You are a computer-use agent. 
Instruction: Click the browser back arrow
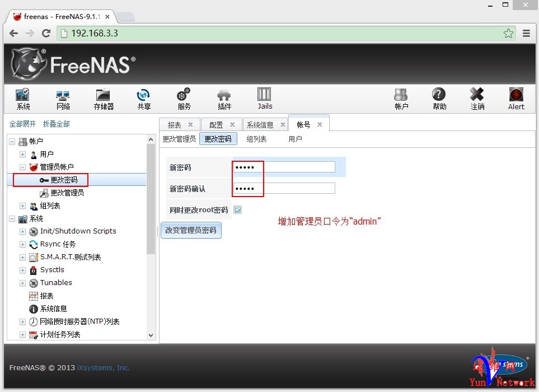coord(14,34)
